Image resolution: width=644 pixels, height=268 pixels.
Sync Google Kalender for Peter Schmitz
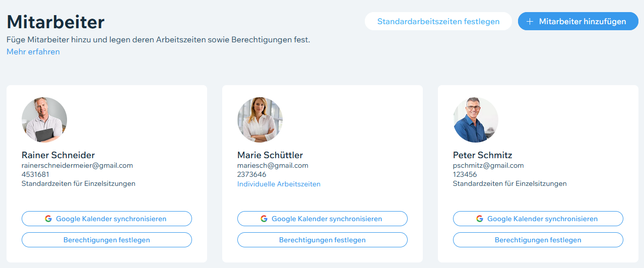[538, 219]
